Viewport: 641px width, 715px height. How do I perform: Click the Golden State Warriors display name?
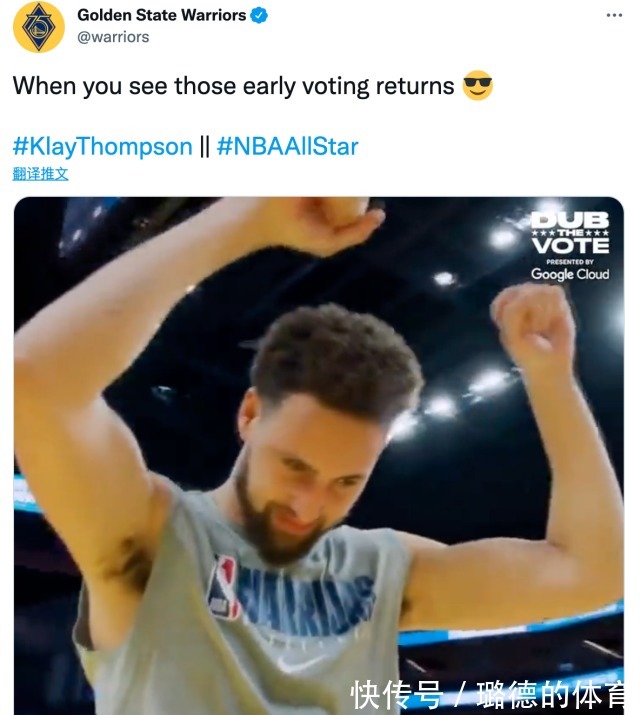coord(162,15)
